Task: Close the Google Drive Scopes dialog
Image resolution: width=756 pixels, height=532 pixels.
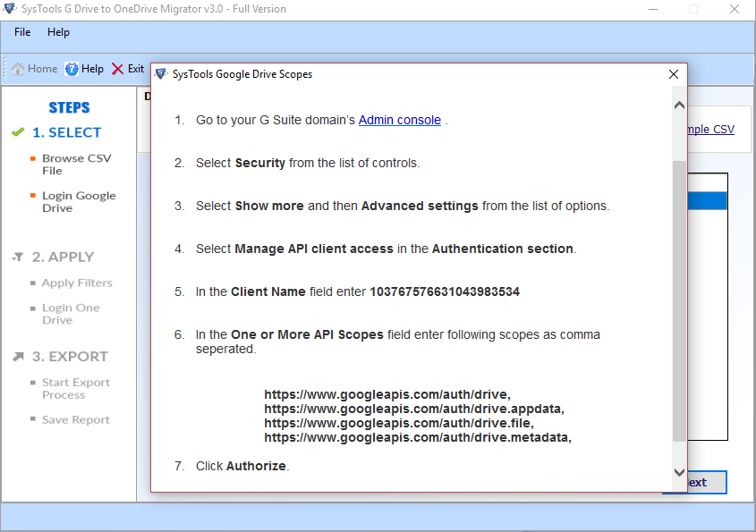Action: click(674, 74)
